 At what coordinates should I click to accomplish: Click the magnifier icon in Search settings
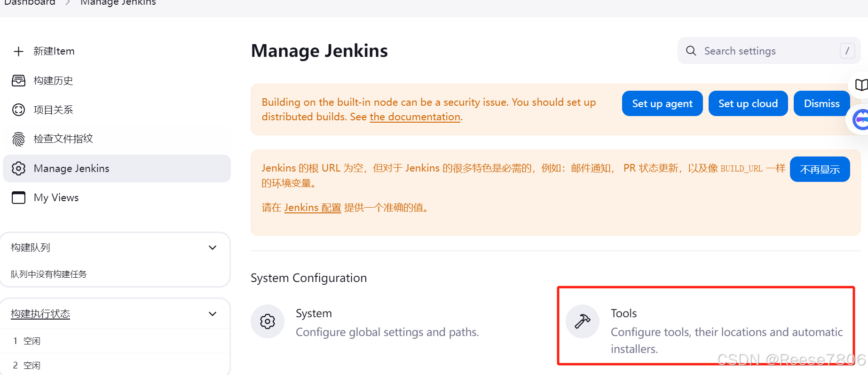pyautogui.click(x=691, y=51)
